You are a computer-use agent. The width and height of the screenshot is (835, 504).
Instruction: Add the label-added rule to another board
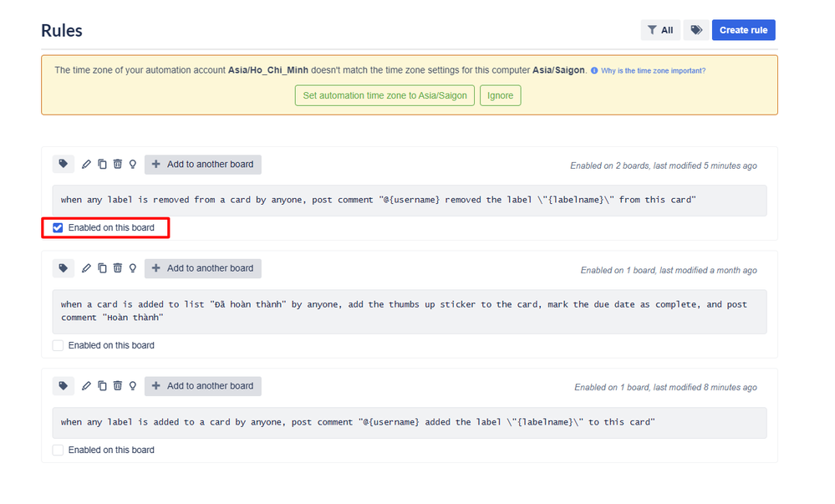pyautogui.click(x=203, y=385)
